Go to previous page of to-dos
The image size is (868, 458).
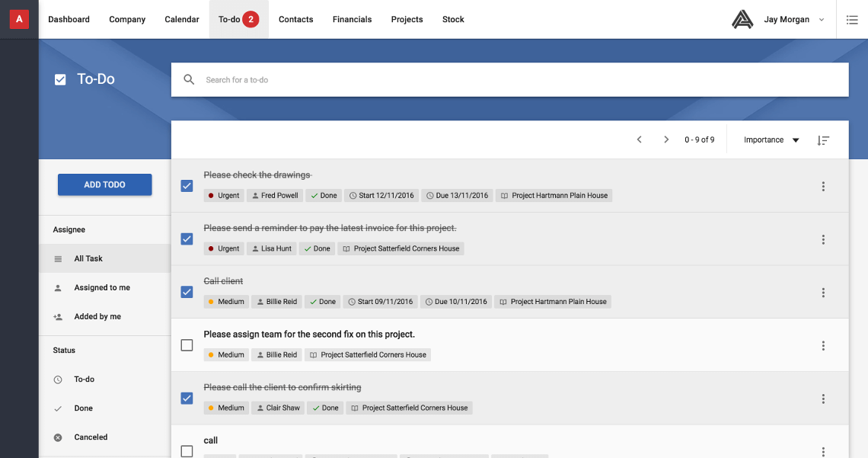(x=640, y=139)
